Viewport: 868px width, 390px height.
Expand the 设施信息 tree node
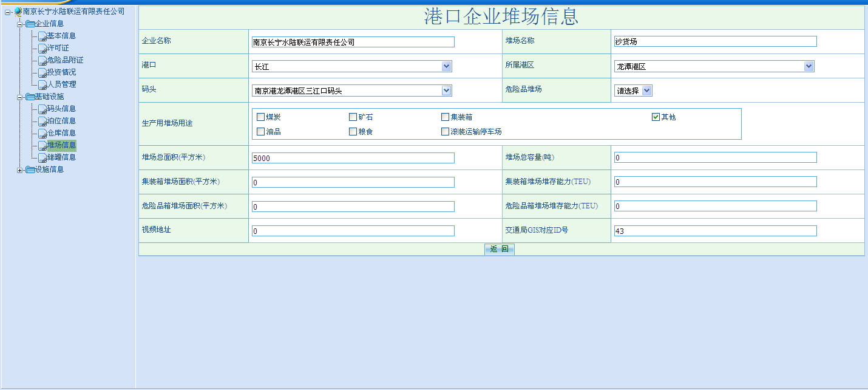click(20, 170)
